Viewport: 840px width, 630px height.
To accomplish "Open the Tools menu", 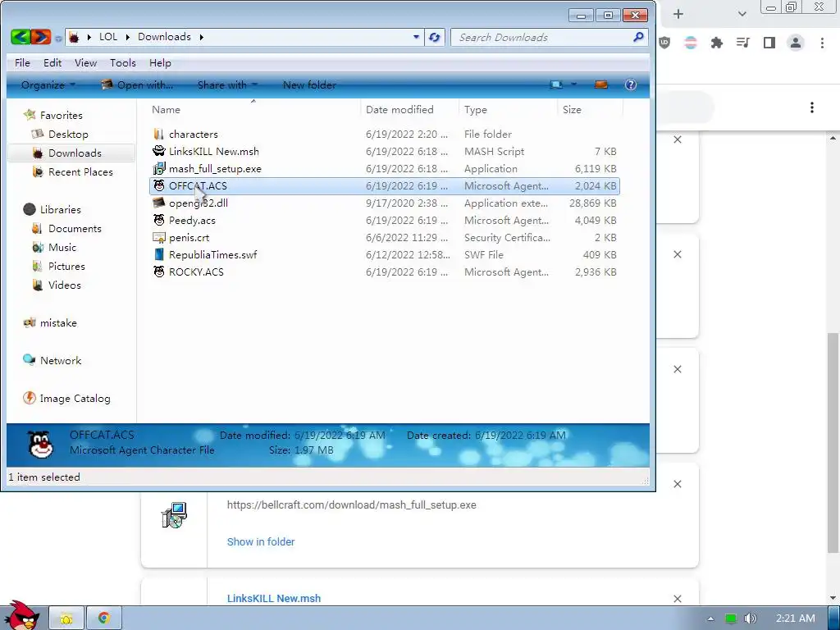I will point(123,62).
